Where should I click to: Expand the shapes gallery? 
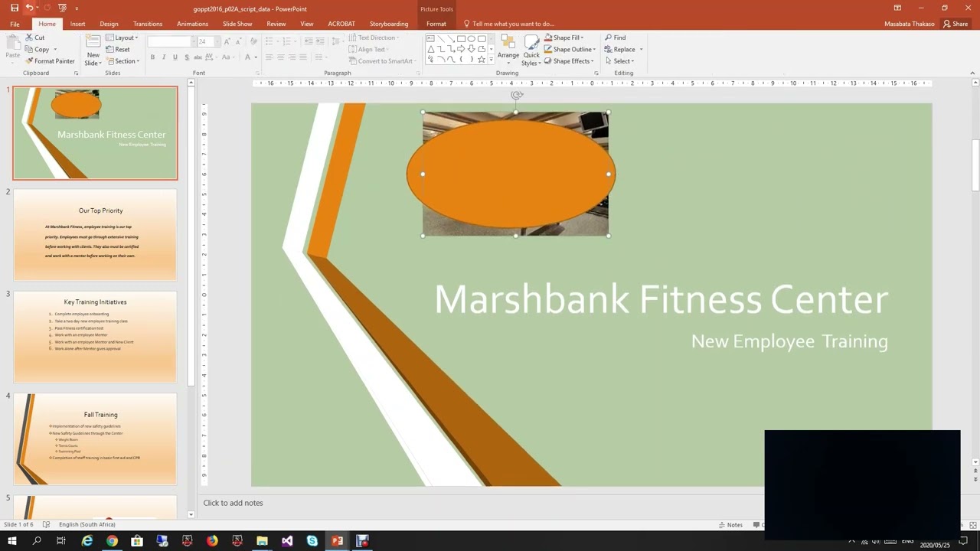point(491,60)
